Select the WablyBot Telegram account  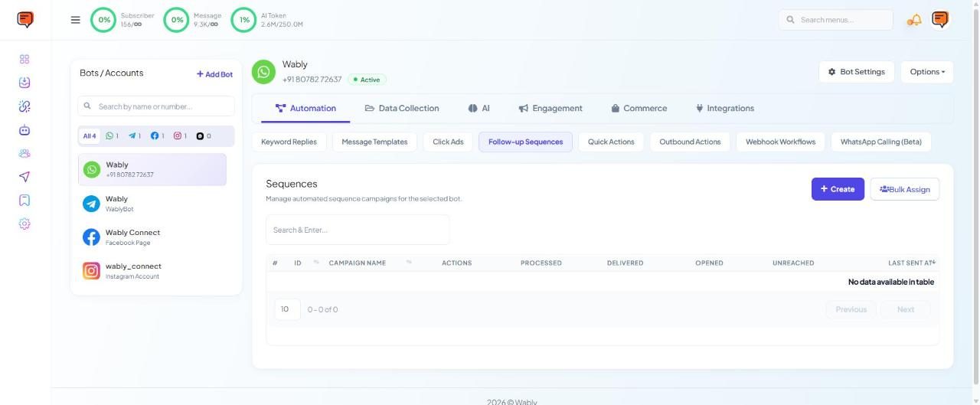tap(152, 204)
